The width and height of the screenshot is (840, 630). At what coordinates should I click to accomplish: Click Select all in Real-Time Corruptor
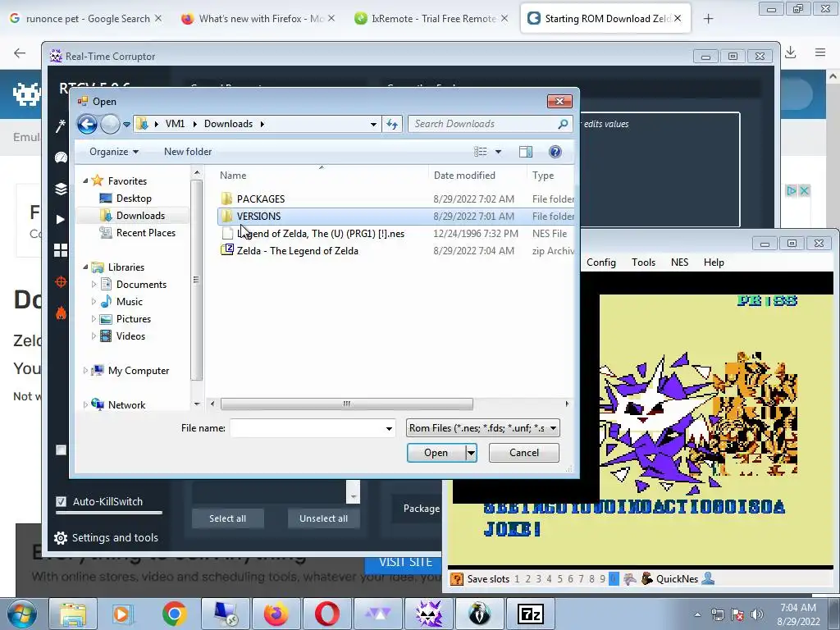228,518
